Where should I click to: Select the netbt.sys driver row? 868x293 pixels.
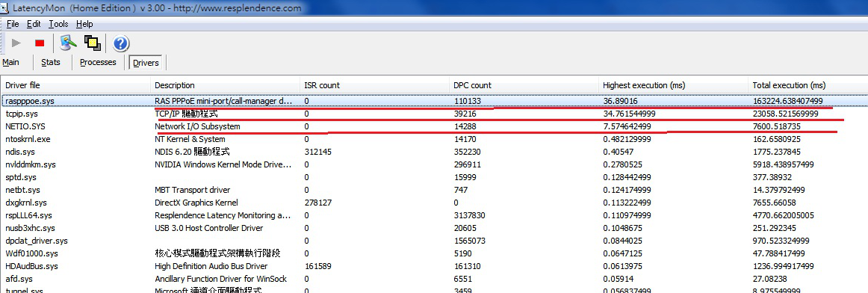coord(434,190)
